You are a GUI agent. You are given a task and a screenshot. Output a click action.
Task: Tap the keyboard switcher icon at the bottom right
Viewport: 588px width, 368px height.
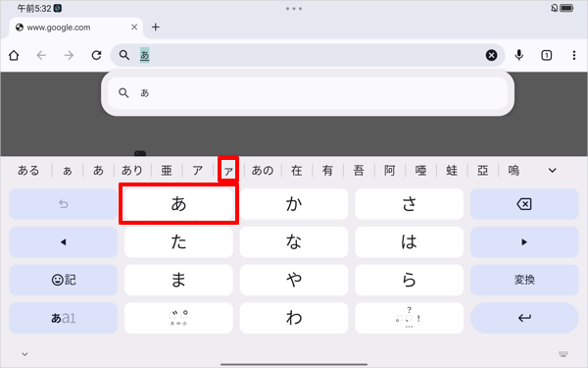point(563,353)
